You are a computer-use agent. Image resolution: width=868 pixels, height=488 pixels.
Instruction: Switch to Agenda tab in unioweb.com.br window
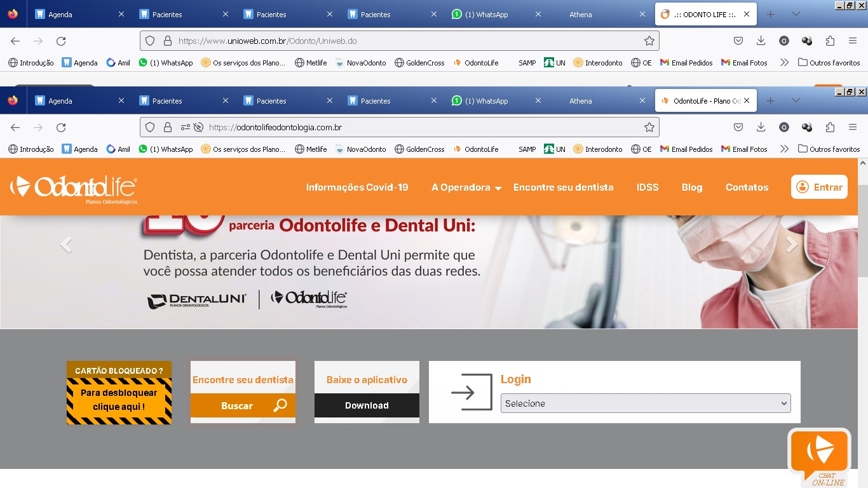pyautogui.click(x=79, y=15)
